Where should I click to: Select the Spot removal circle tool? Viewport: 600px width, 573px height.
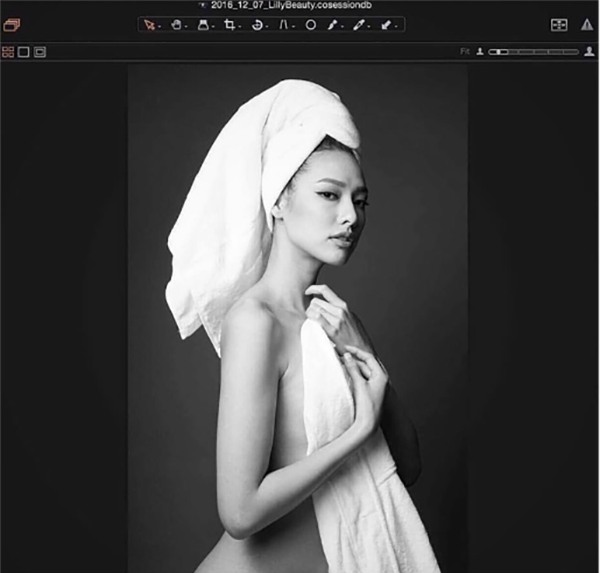click(310, 25)
